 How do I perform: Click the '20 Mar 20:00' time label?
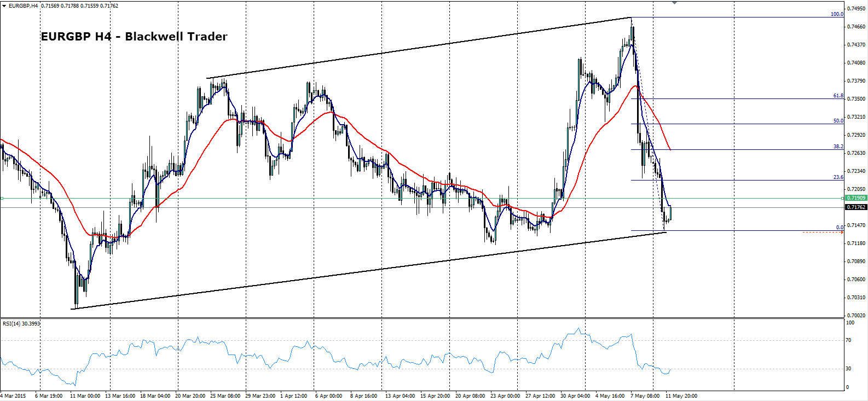(190, 396)
